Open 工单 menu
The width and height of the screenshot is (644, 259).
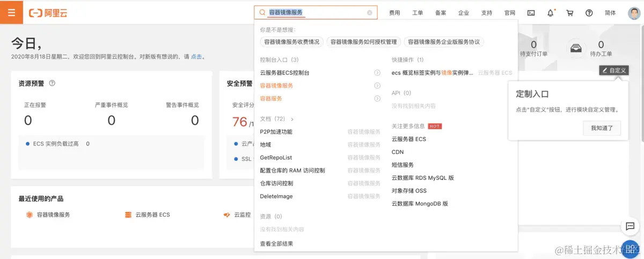tap(418, 13)
